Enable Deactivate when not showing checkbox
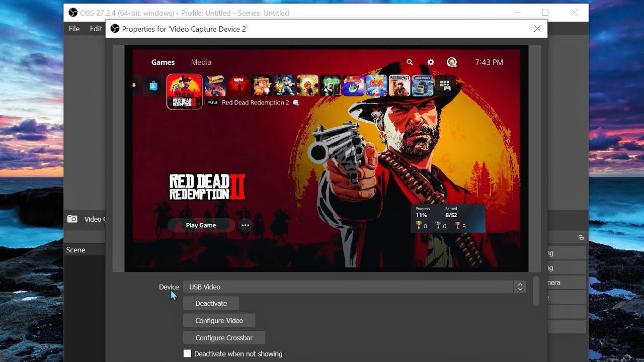644x362 pixels. pyautogui.click(x=187, y=353)
